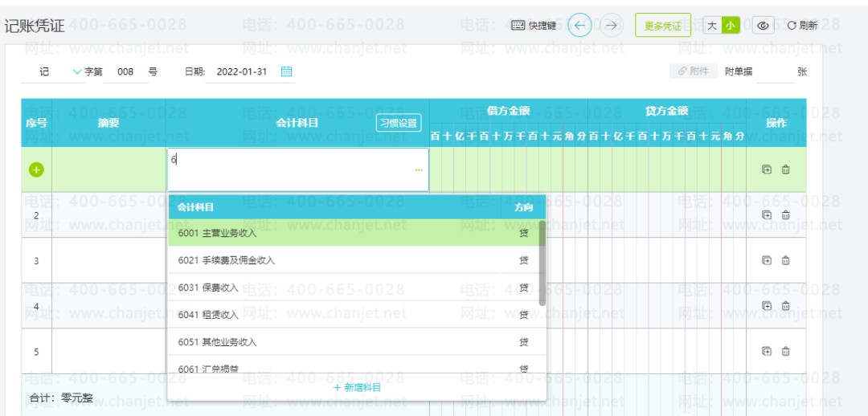Click the 合计: 零元整 total text
868x416 pixels.
pos(61,398)
